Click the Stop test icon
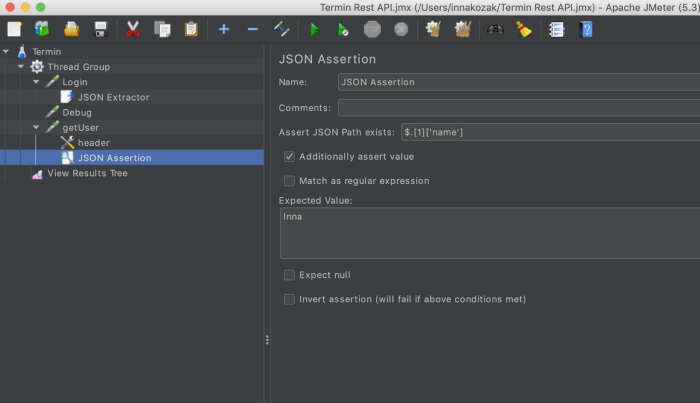The width and height of the screenshot is (700, 403). click(x=372, y=29)
